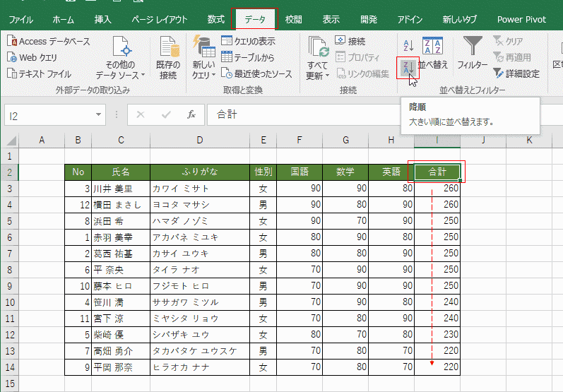Switch to the 数式 tab
563x392 pixels.
(x=215, y=19)
